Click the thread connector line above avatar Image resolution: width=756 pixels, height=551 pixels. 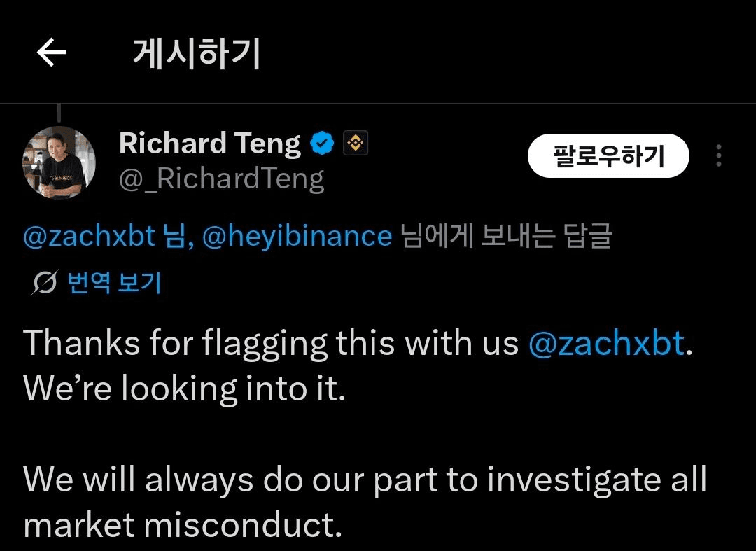click(x=59, y=113)
